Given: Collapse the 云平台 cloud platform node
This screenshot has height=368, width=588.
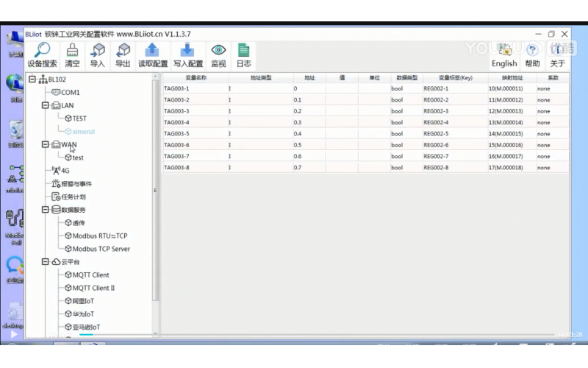Looking at the screenshot, I should (x=46, y=262).
